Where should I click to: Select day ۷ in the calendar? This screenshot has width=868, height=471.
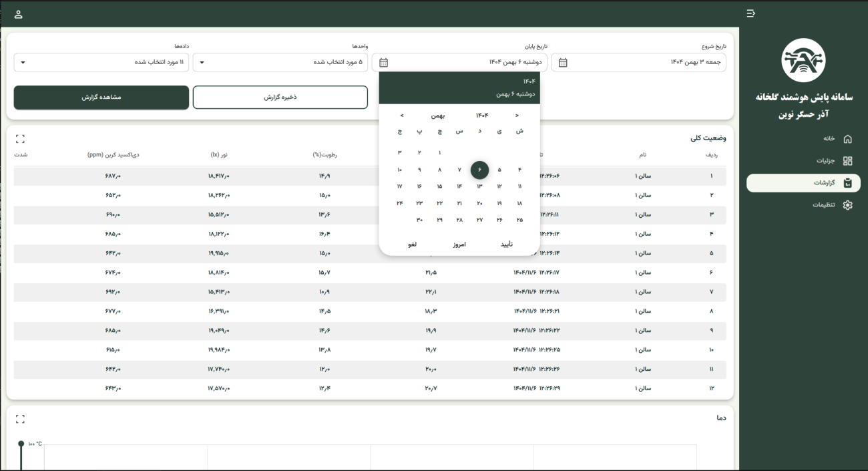point(459,170)
